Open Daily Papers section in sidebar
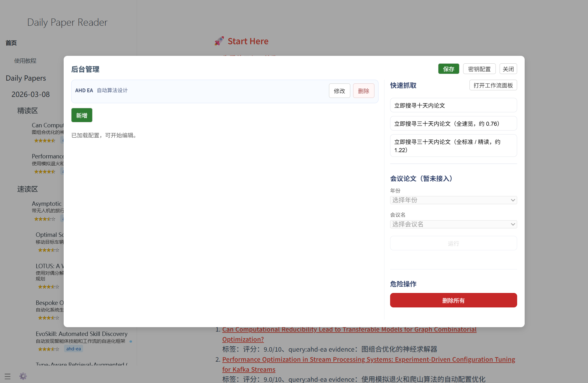The height and width of the screenshot is (383, 588). [x=26, y=78]
